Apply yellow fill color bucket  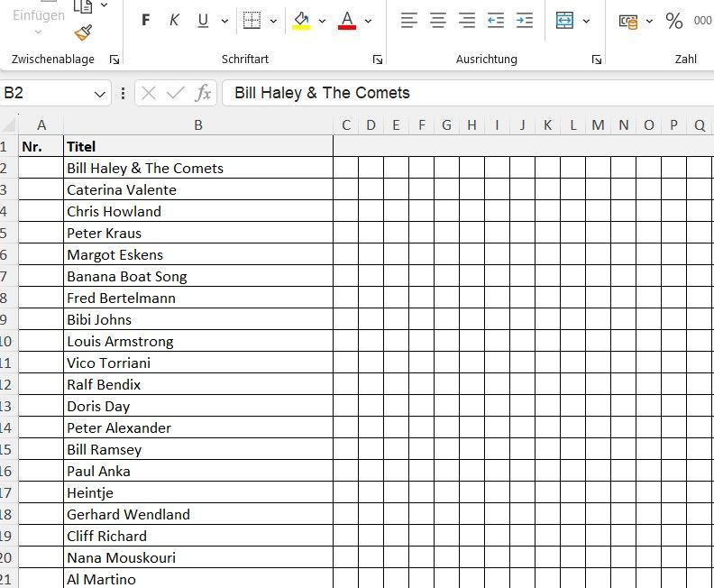[x=301, y=21]
